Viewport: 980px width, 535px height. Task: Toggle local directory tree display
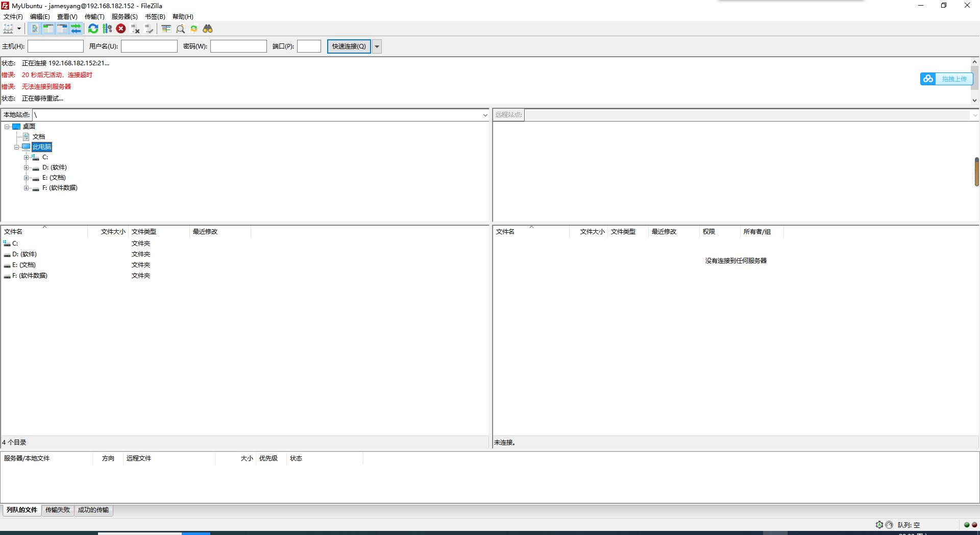[x=48, y=29]
